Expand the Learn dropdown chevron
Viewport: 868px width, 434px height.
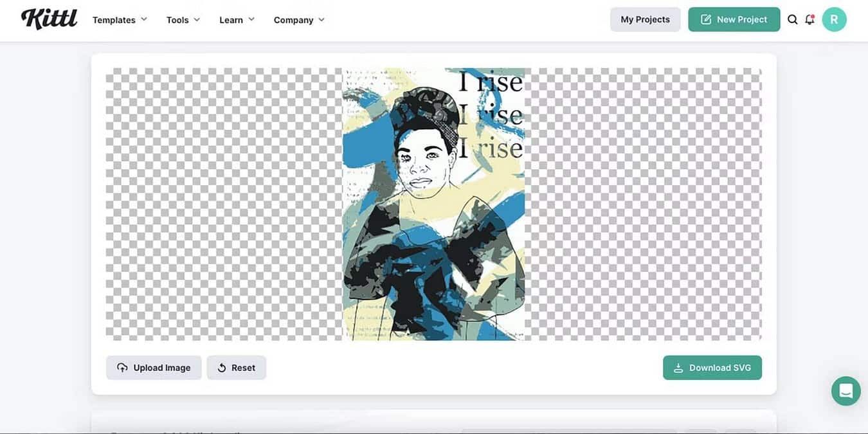point(251,19)
